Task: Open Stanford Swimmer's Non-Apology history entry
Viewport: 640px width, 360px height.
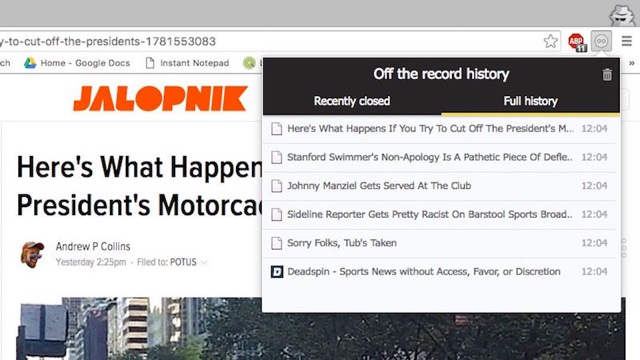Action: (x=440, y=157)
